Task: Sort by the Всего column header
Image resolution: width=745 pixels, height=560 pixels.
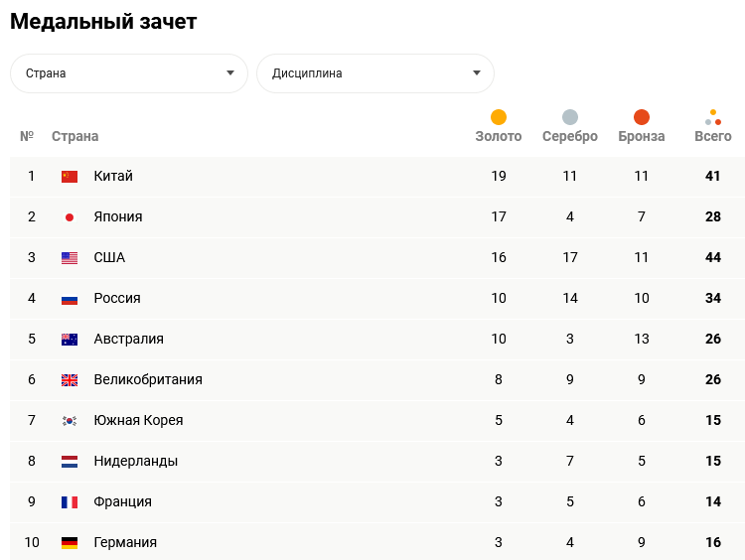Action: click(713, 136)
